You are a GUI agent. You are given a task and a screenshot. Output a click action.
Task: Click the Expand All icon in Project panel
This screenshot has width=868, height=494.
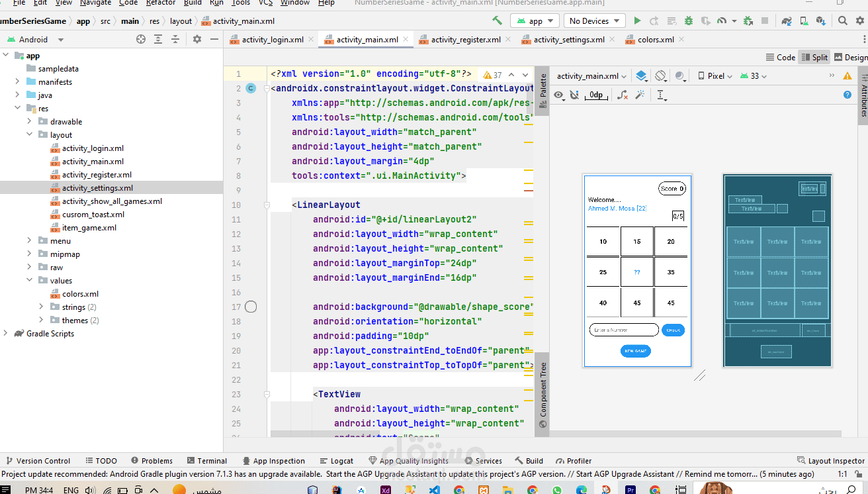pos(158,40)
